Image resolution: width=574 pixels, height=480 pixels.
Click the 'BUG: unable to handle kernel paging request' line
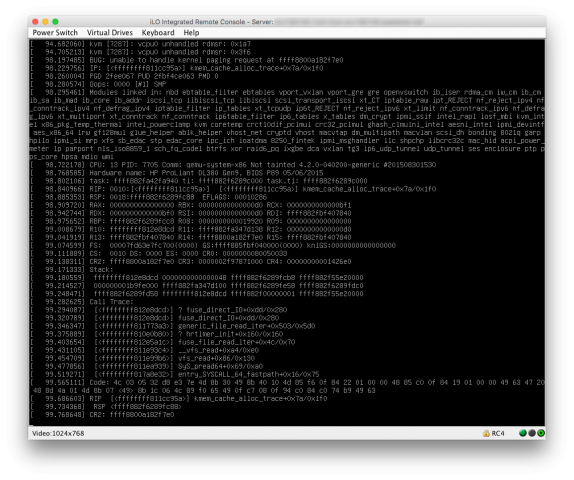point(187,60)
